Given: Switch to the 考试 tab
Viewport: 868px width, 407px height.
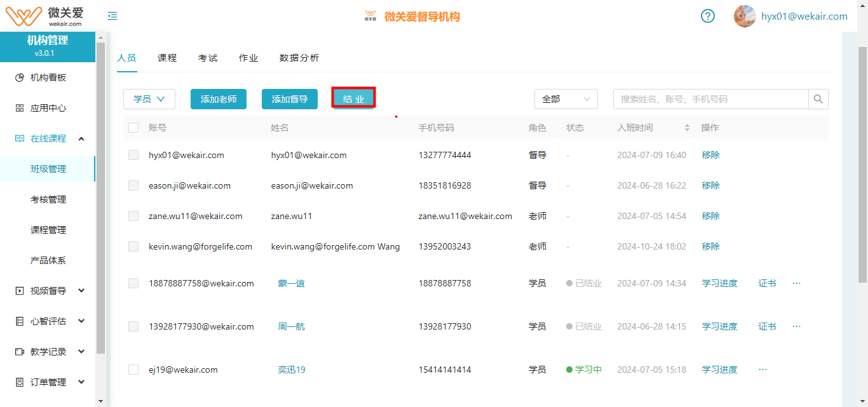Looking at the screenshot, I should [x=208, y=58].
